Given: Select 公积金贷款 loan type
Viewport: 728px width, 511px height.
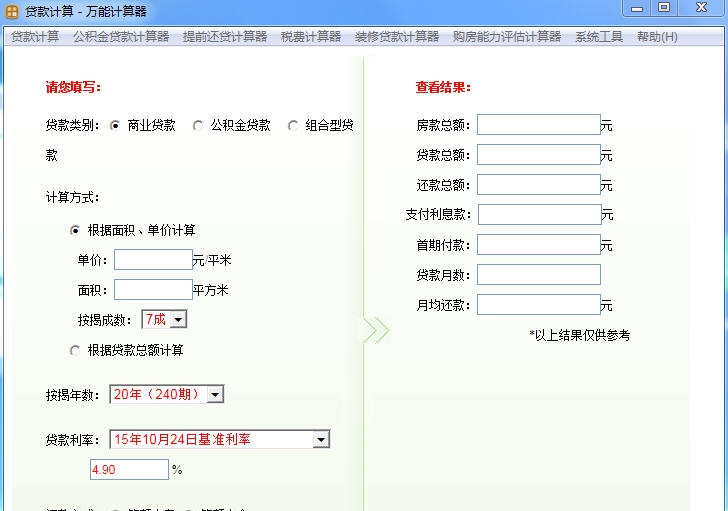Looking at the screenshot, I should point(198,125).
